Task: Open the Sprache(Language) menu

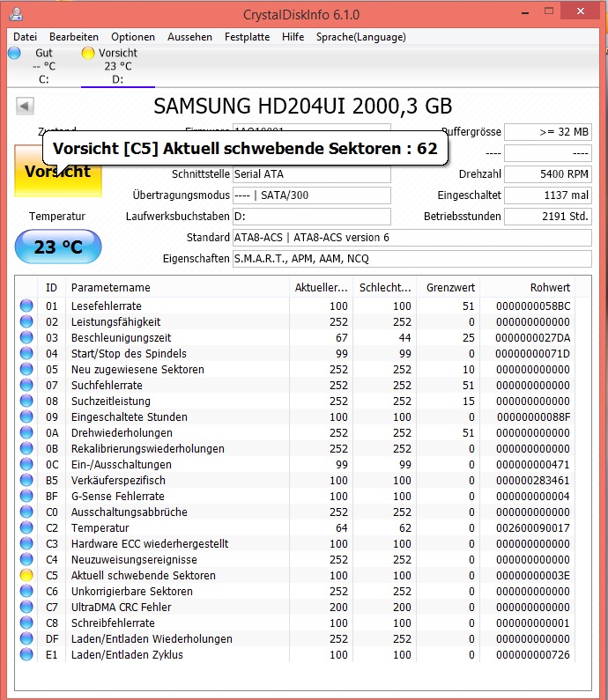Action: pos(361,37)
